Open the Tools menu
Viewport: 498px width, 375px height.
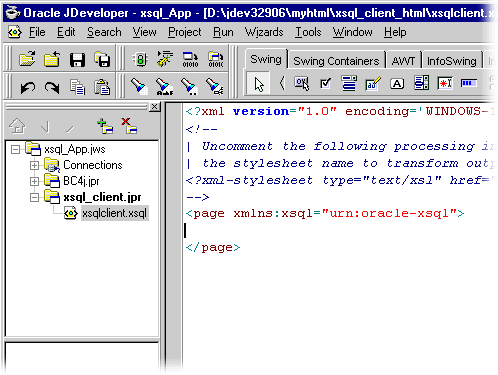point(308,32)
